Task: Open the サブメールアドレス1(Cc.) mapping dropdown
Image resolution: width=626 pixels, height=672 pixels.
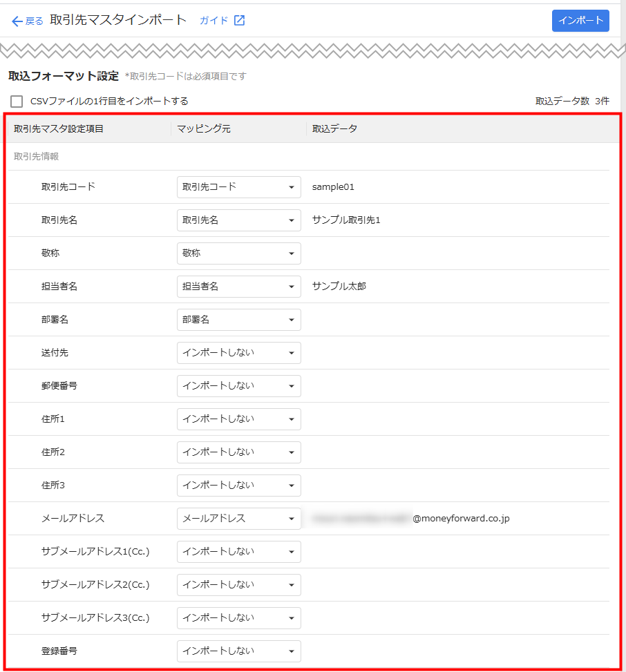Action: (238, 552)
